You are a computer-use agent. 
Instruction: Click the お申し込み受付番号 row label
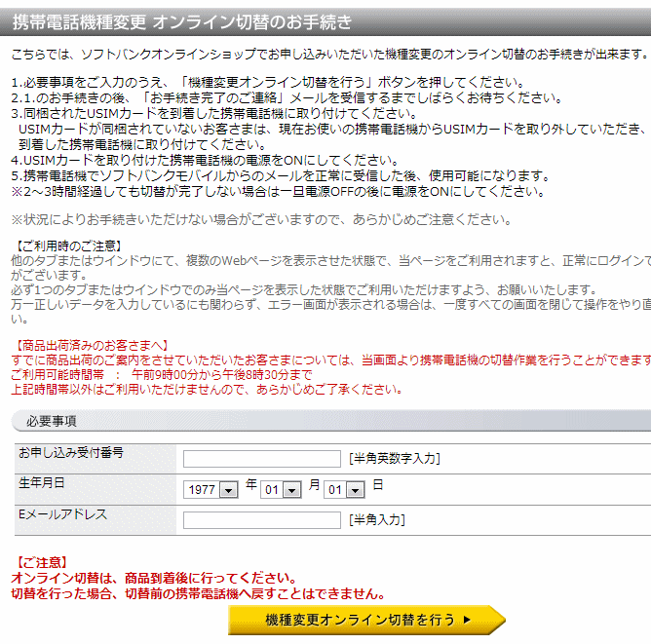point(71,454)
